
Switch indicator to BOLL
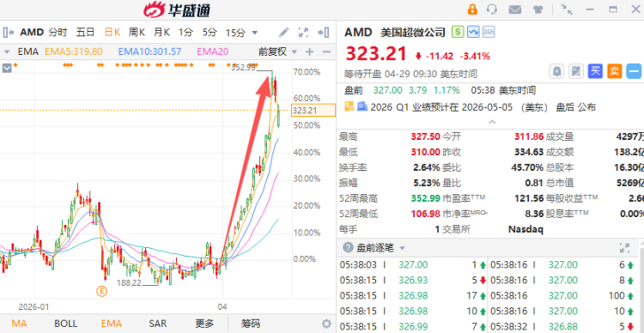(66, 324)
